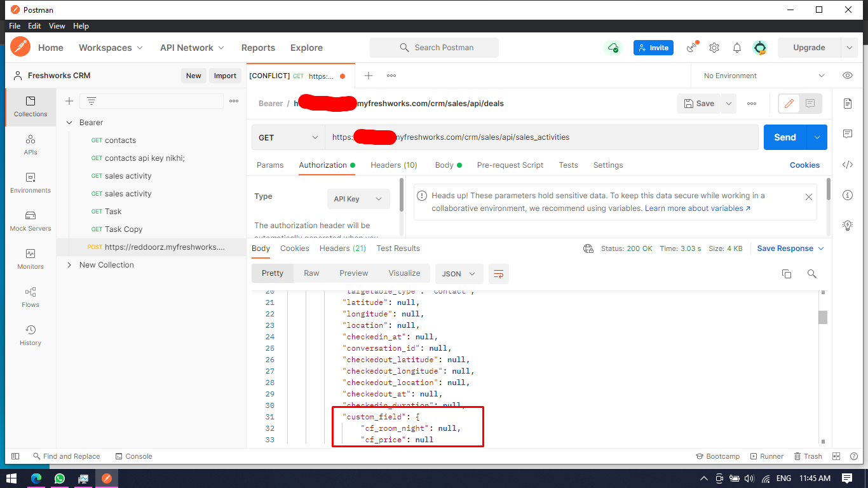Collapse the Bearer collection
868x488 pixels.
69,123
